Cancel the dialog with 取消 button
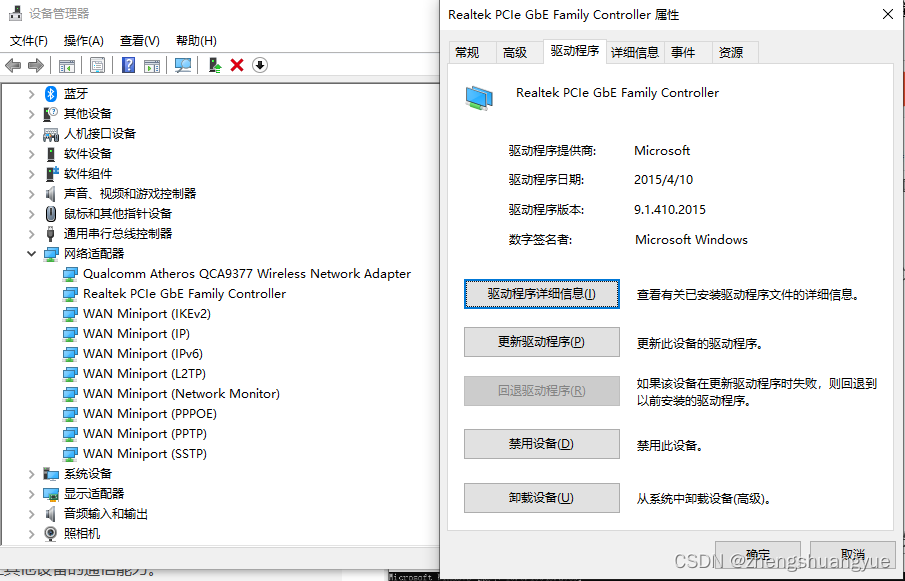The image size is (905, 581). point(852,554)
